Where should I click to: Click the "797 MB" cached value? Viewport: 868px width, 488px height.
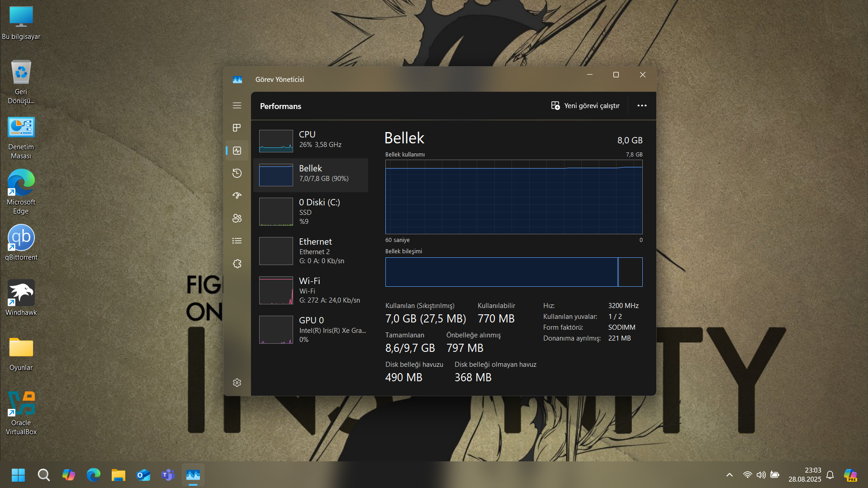point(465,348)
